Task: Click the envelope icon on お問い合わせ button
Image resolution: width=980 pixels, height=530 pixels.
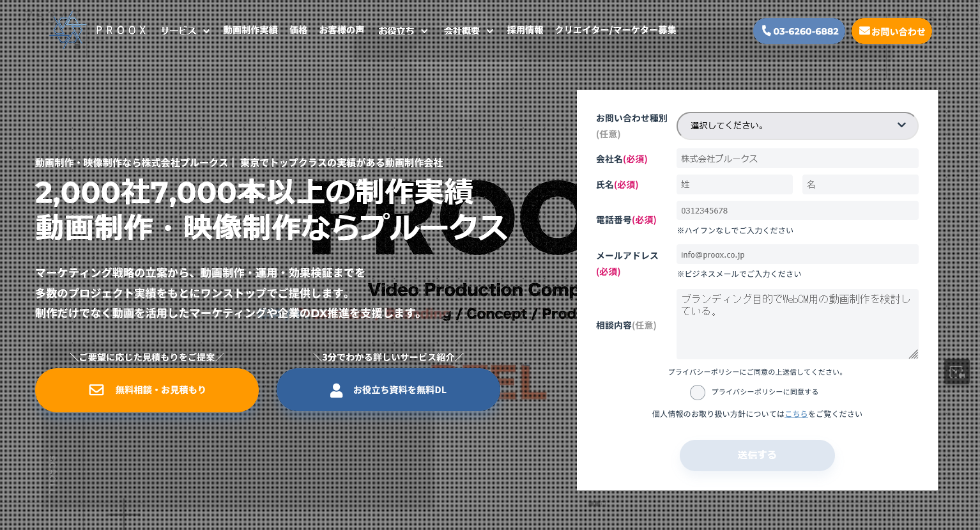Action: [x=865, y=31]
